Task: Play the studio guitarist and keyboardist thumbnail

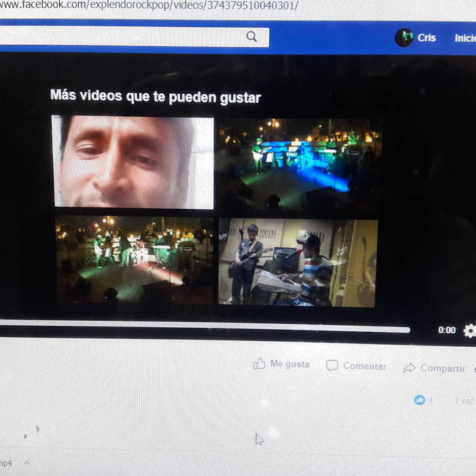Action: tap(298, 262)
